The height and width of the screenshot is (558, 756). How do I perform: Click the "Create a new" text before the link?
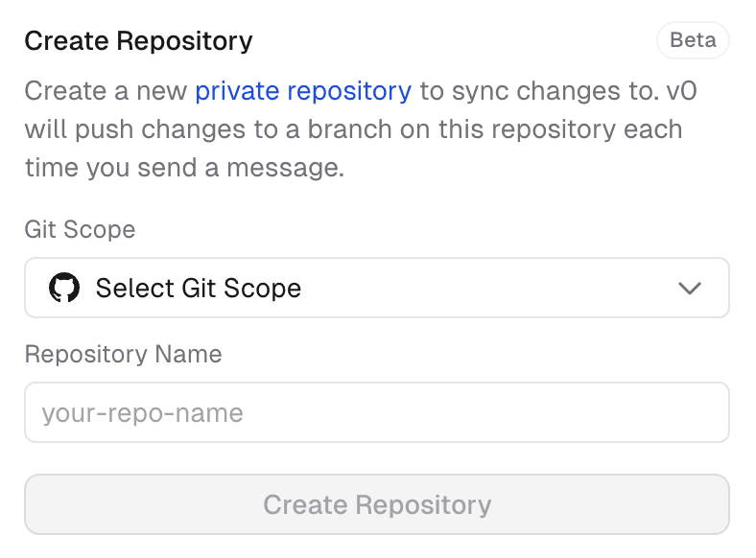(x=106, y=92)
